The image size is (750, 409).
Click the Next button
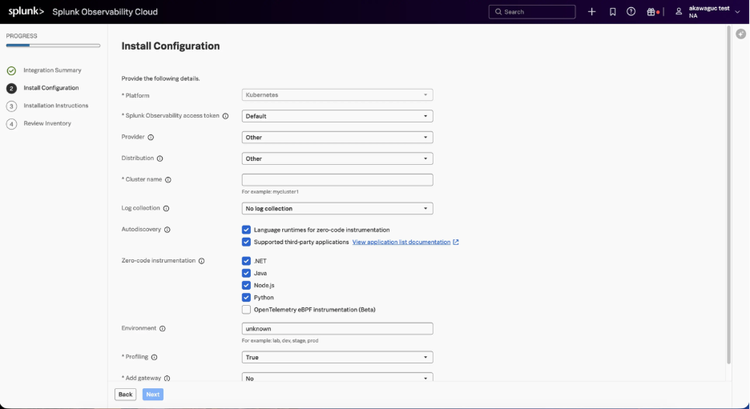coord(153,394)
